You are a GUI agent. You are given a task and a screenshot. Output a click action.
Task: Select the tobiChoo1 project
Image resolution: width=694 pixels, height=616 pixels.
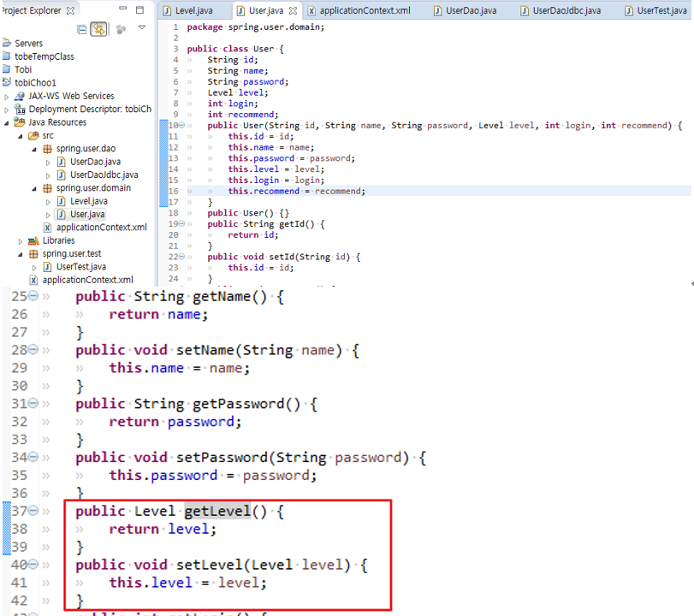pyautogui.click(x=35, y=83)
